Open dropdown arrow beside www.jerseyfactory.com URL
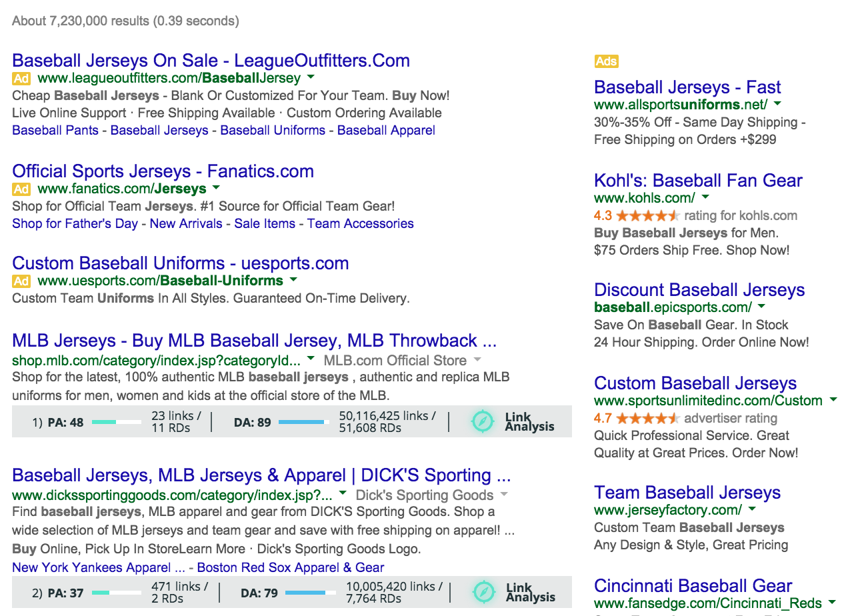The height and width of the screenshot is (616, 844). 752,509
